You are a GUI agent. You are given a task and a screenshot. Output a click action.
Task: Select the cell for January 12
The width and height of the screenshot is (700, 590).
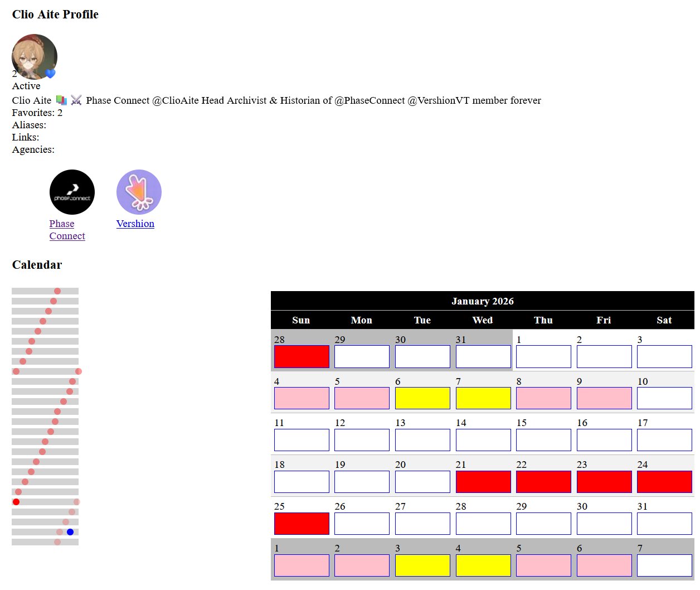pos(362,440)
